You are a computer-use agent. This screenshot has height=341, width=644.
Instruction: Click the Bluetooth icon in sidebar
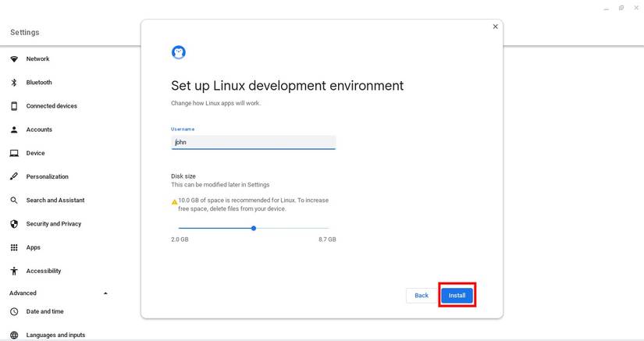click(14, 83)
